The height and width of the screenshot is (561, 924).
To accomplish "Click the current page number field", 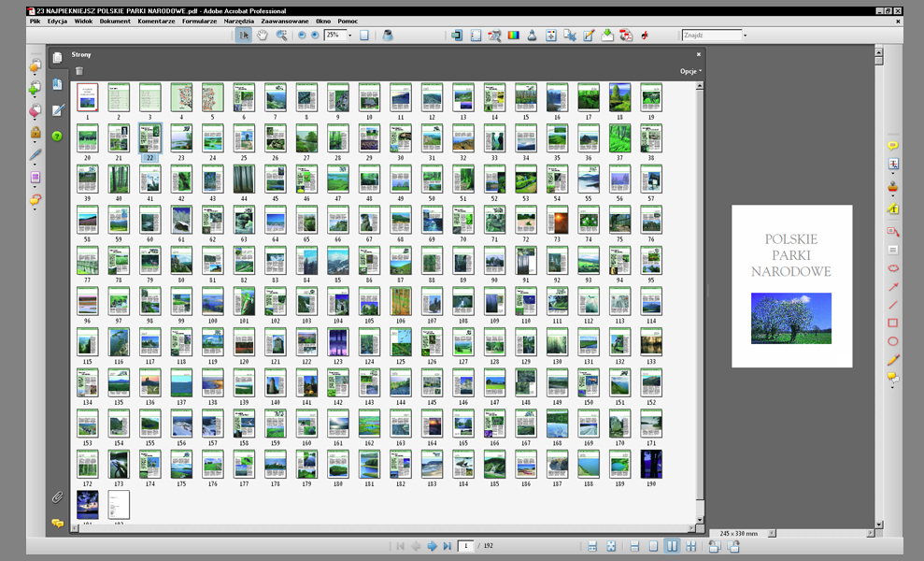I will coord(466,546).
